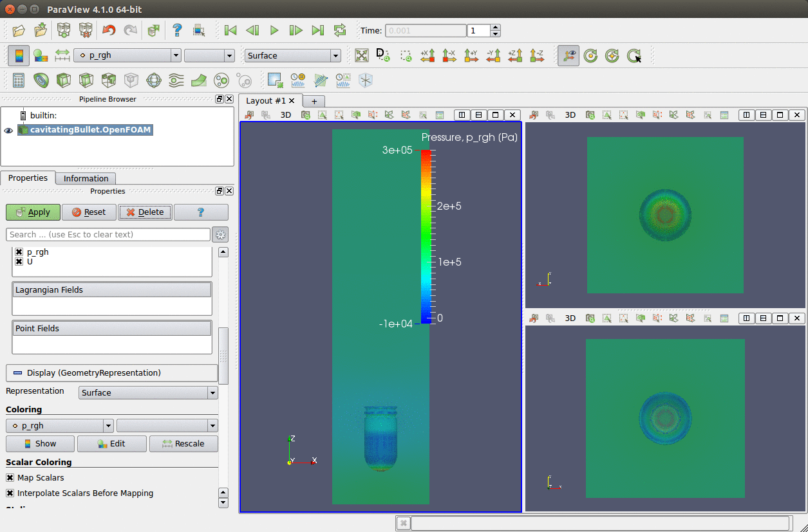808x532 pixels.
Task: Open the Surface representation dropdown in toolbar
Action: point(293,55)
